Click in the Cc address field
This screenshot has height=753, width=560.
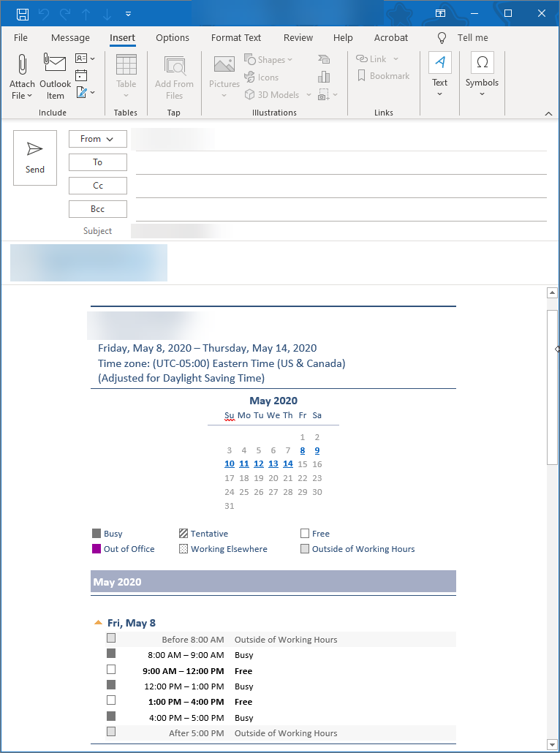341,186
